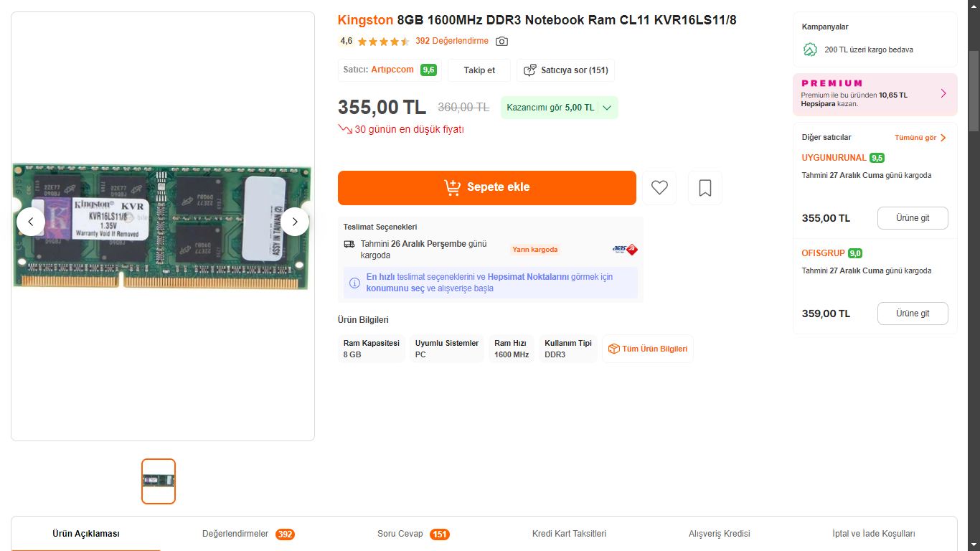Click the camera icon beside reviews
Viewport: 980px width, 551px height.
502,42
